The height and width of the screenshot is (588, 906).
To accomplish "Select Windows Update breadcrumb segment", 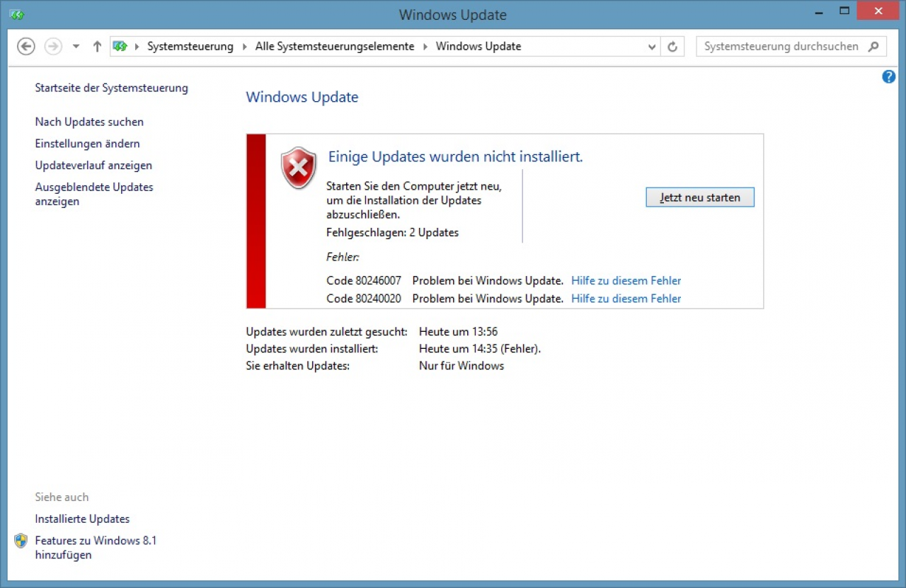I will [x=478, y=47].
